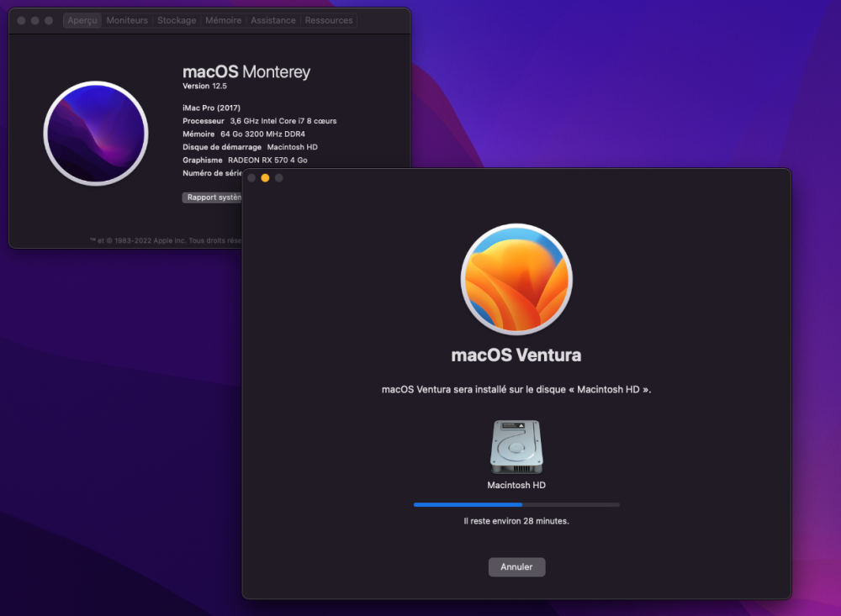This screenshot has width=841, height=616.
Task: Click the Annuler button in installer
Action: pyautogui.click(x=516, y=567)
